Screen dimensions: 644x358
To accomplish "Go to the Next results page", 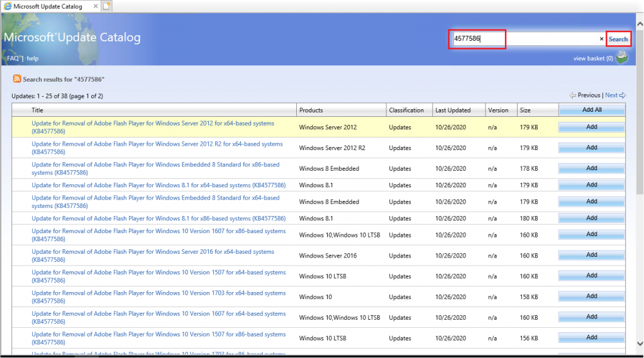I will coord(611,95).
